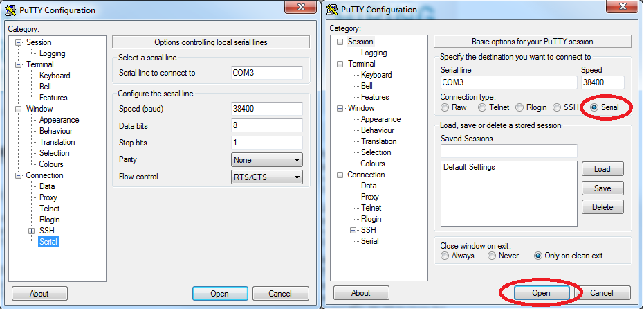Image resolution: width=644 pixels, height=309 pixels.
Task: Collapse Terminal node in right window tree
Action: 340,64
